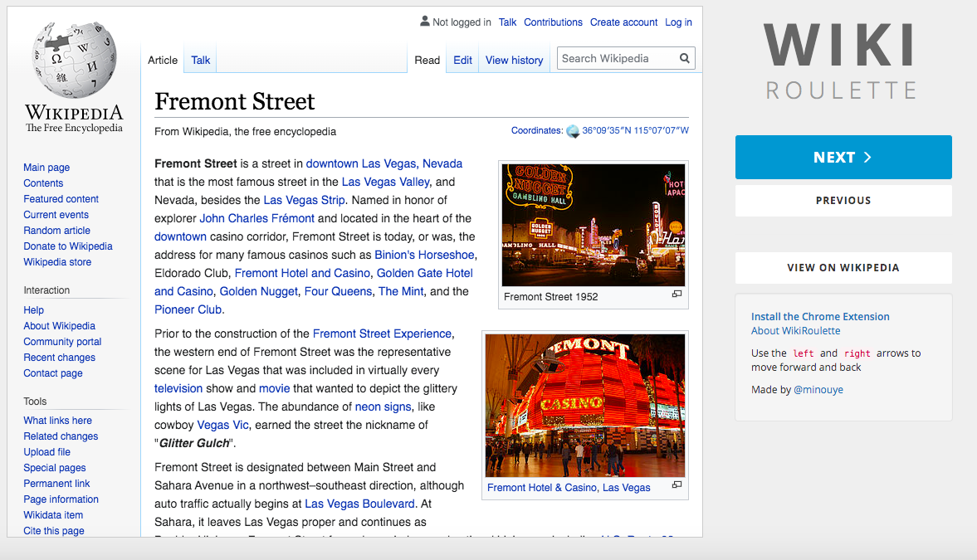Open Install the Chrome Extension link
977x560 pixels.
(819, 316)
